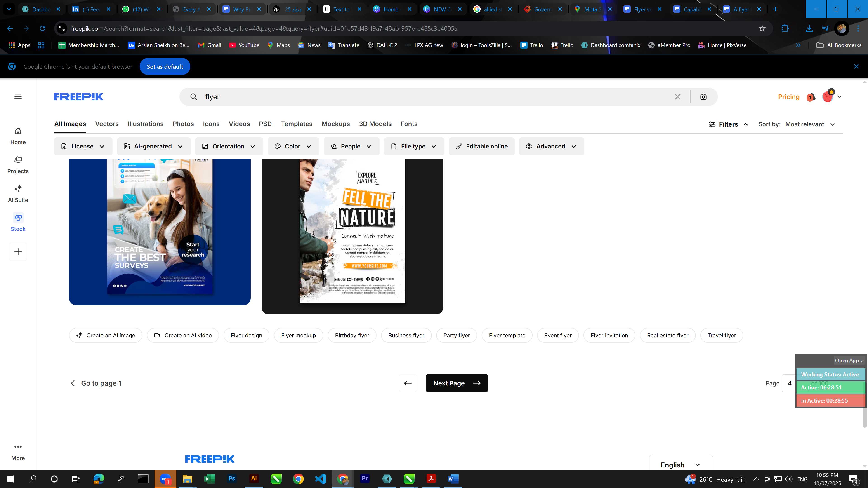Reload the current page

pos(42,29)
